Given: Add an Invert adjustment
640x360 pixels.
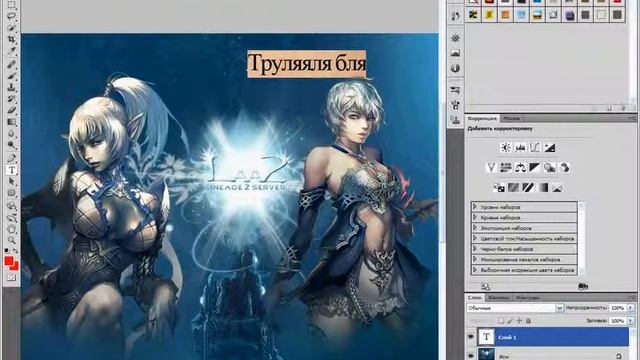Looking at the screenshot, I should coord(499,188).
